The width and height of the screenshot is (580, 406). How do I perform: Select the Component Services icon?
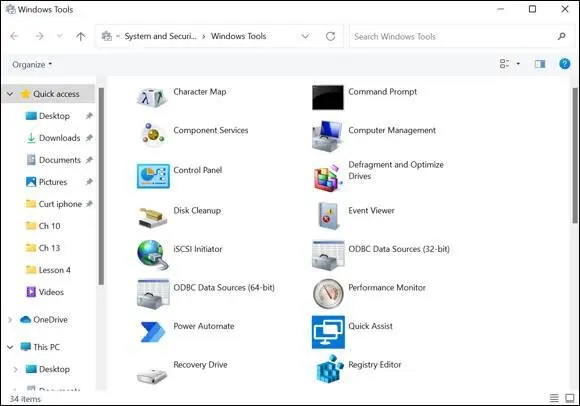tap(153, 135)
